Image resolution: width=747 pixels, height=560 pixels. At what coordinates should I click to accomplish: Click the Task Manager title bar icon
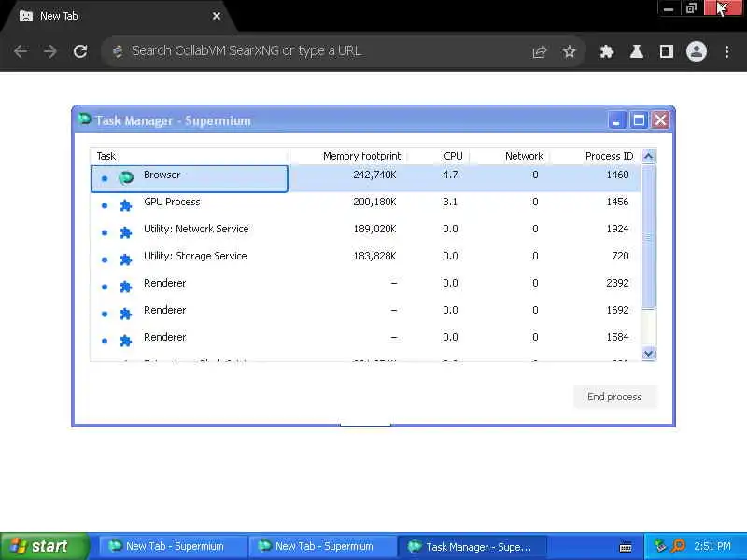tap(84, 119)
